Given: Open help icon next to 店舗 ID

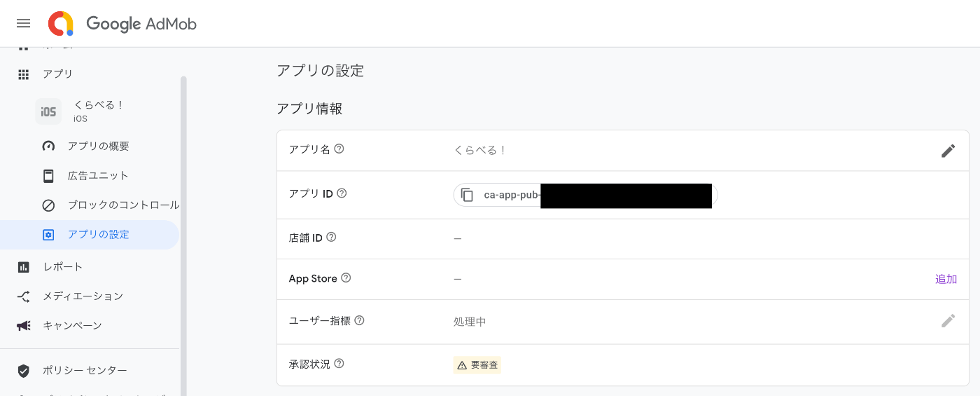Looking at the screenshot, I should click(332, 237).
